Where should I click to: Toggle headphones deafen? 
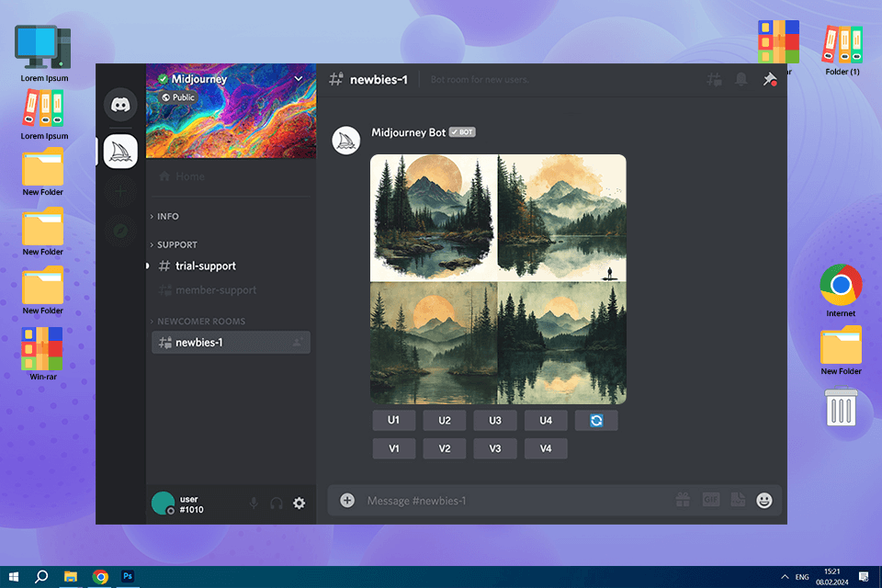277,503
